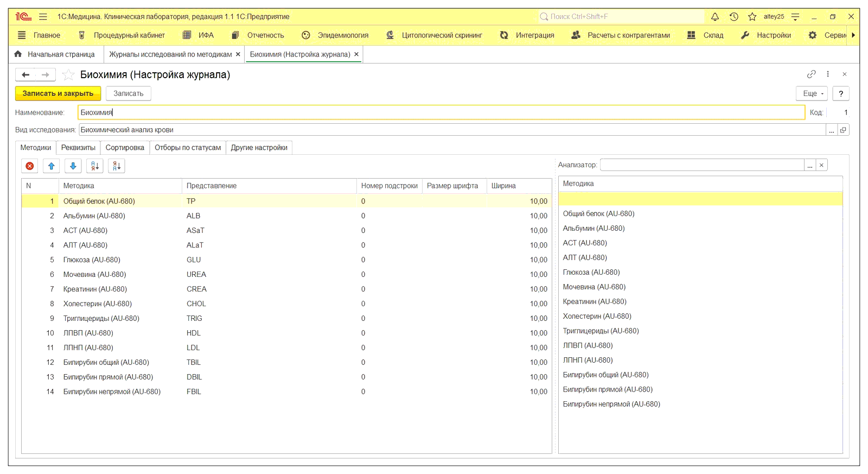The image size is (868, 474).
Task: Add form to favorites star
Action: tap(68, 74)
